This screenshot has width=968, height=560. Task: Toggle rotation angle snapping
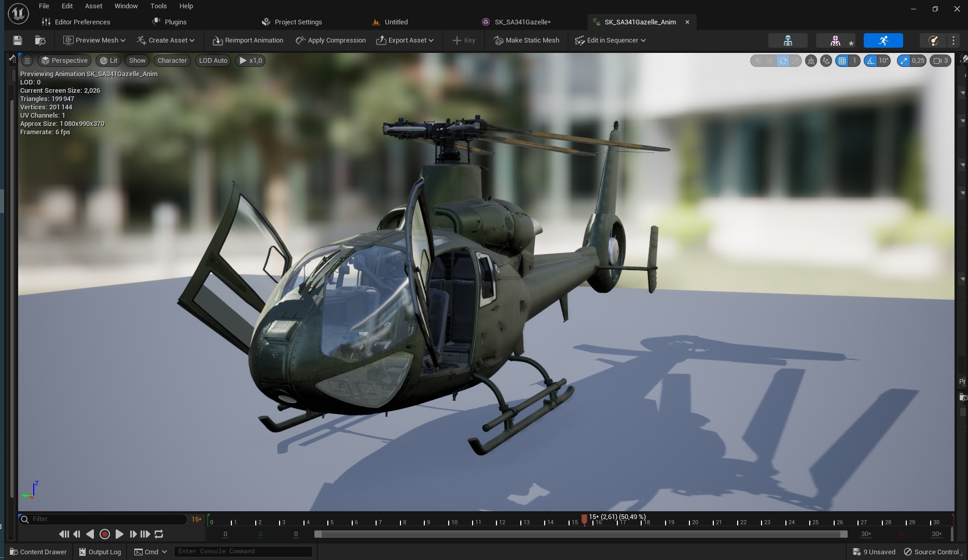click(870, 61)
